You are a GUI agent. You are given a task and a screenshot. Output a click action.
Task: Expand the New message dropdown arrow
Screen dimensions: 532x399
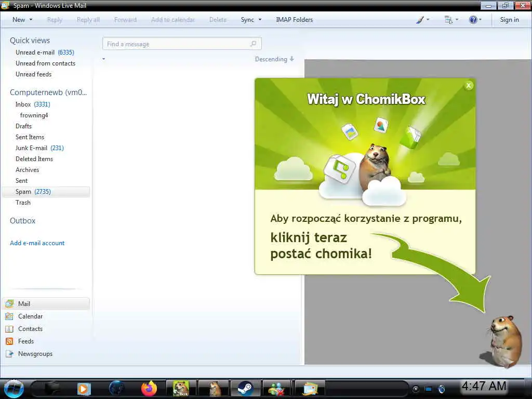coord(31,20)
